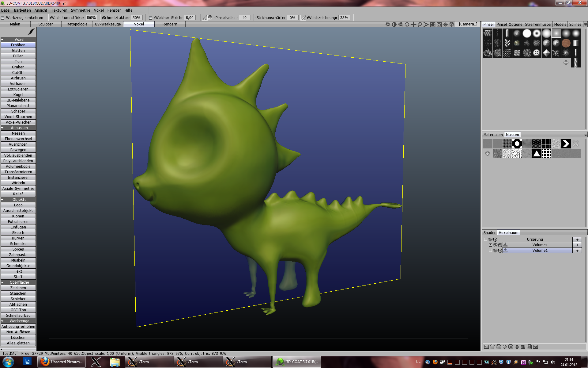Click the Alles glätten button

[18, 343]
